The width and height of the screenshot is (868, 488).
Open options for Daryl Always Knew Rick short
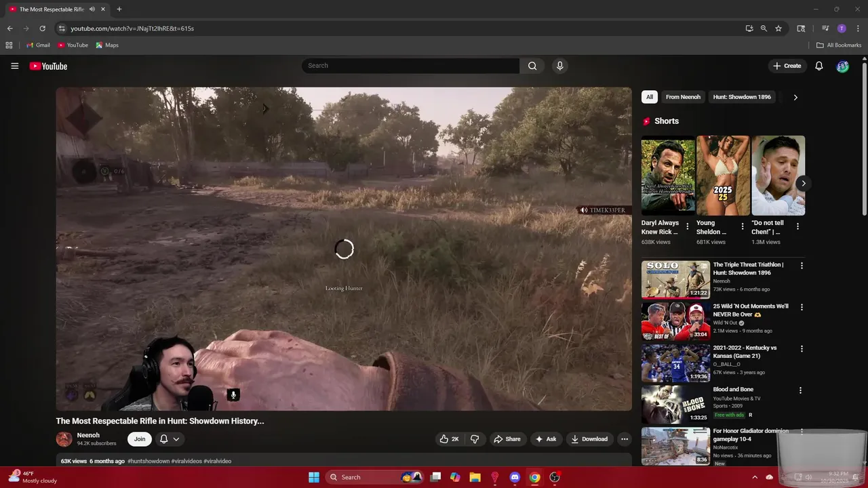688,226
